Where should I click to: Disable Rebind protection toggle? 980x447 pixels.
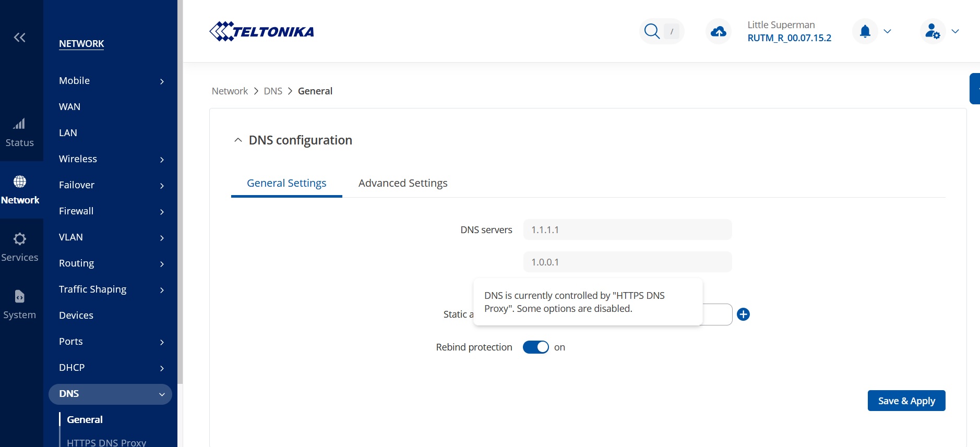pyautogui.click(x=536, y=347)
